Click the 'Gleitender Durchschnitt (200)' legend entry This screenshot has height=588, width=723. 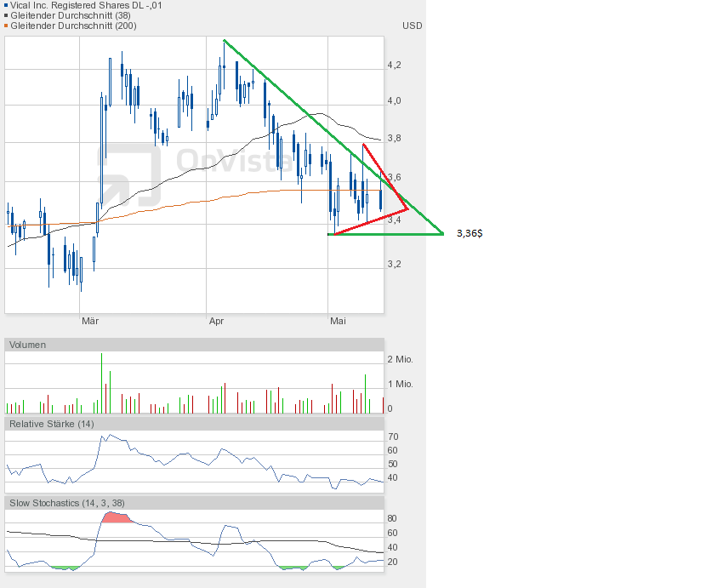click(73, 26)
